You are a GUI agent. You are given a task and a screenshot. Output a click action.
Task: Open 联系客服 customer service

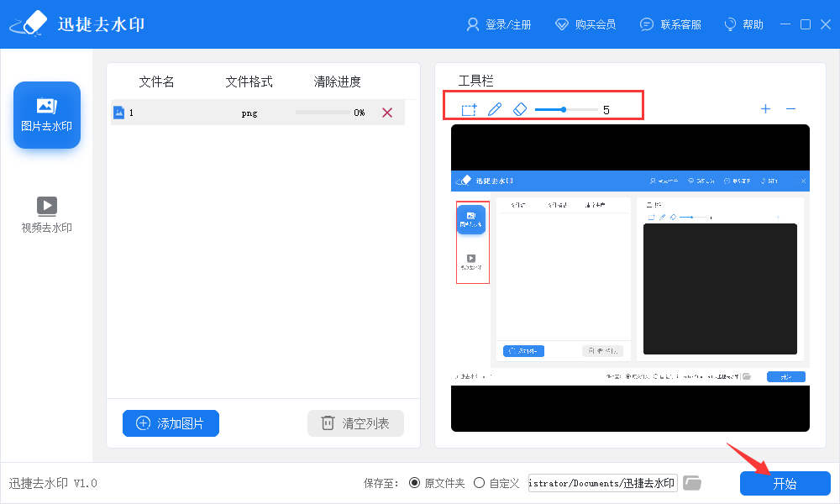(670, 24)
